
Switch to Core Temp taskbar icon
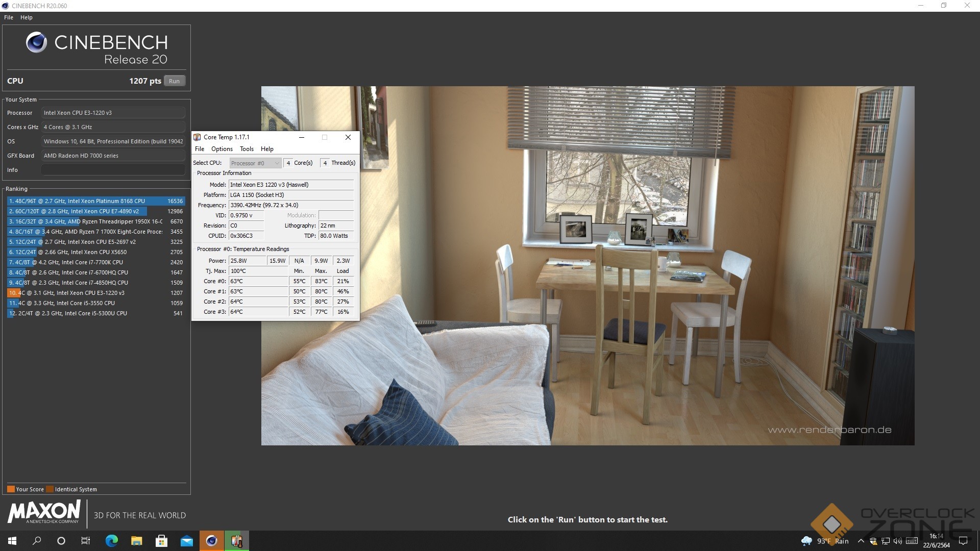click(236, 541)
